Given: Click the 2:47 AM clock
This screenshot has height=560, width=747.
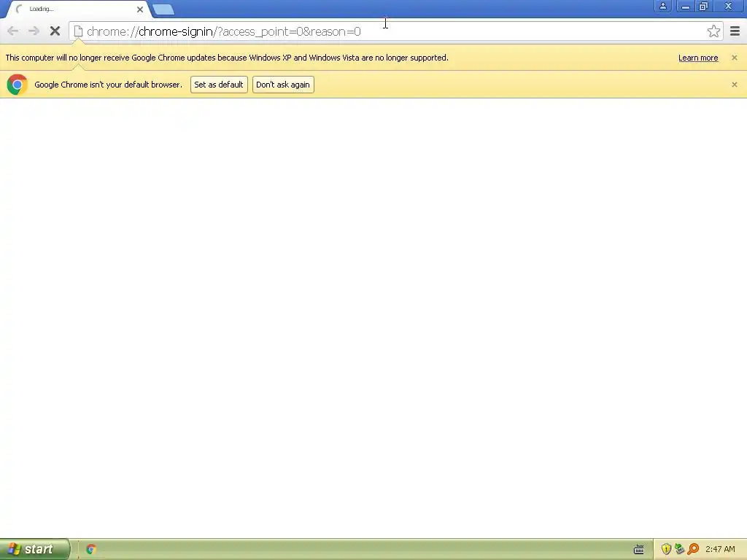Looking at the screenshot, I should (x=720, y=549).
